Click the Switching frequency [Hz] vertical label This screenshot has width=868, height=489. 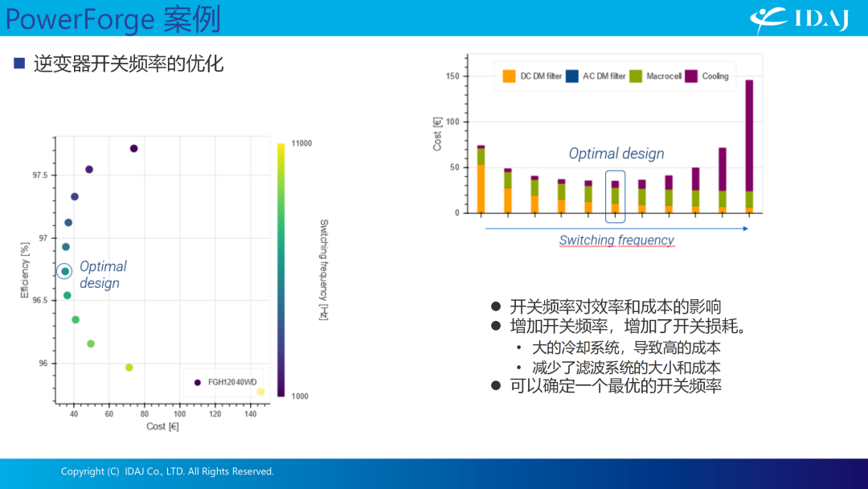[324, 269]
